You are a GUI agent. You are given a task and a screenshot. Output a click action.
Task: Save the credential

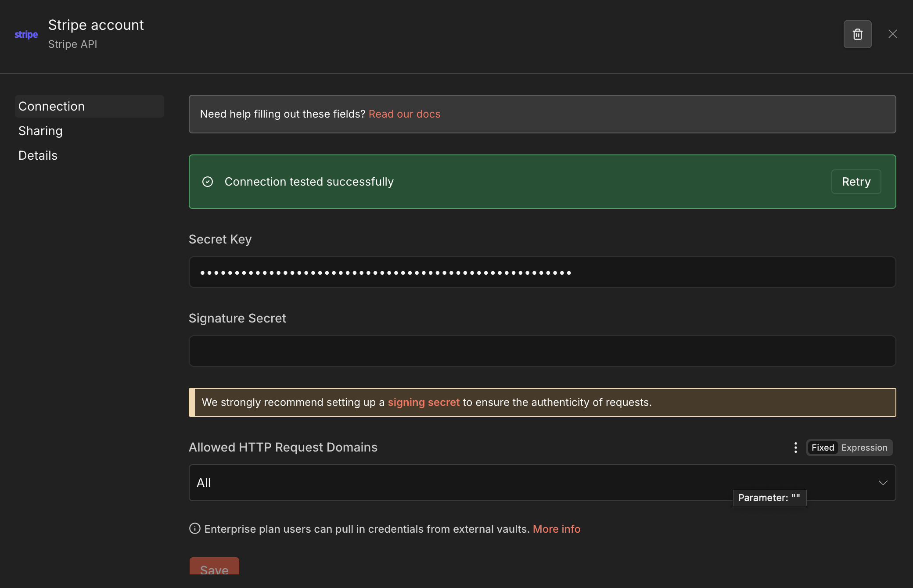[x=214, y=567]
